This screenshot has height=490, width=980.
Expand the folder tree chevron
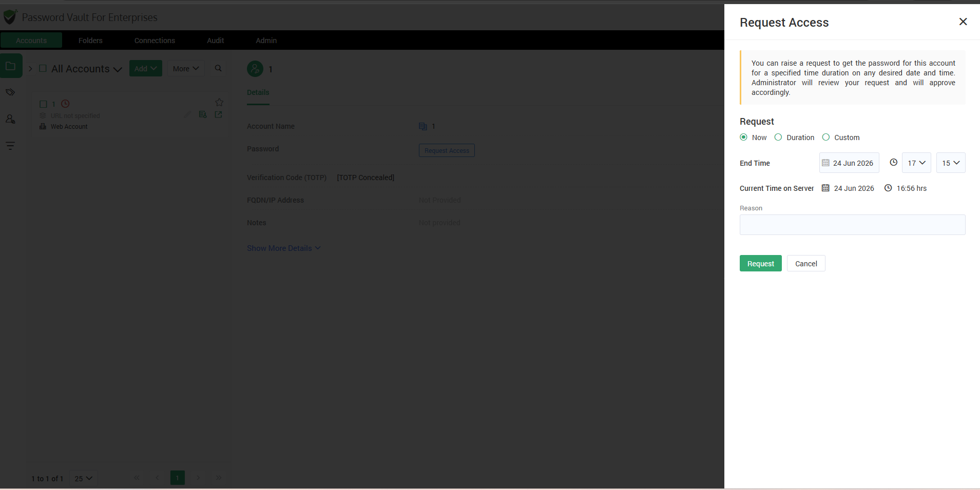(30, 69)
